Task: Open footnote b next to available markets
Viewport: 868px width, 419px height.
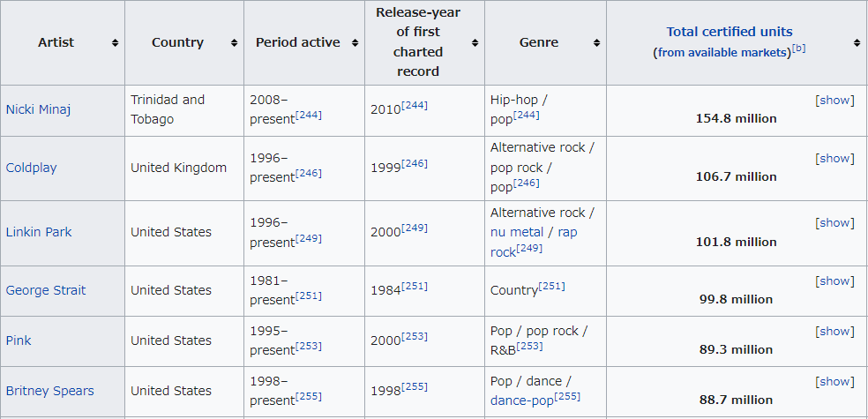Action: coord(798,49)
